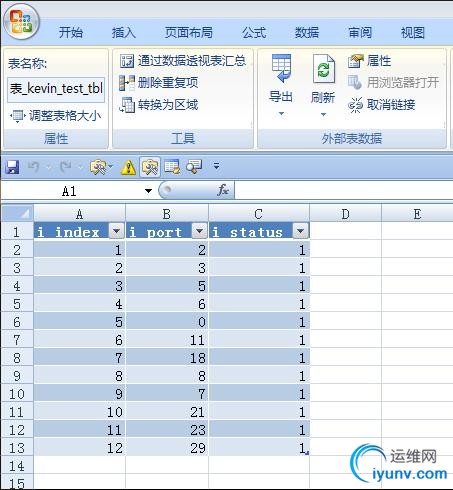Click the table resize handle at C13
453x490 pixels.
(307, 453)
